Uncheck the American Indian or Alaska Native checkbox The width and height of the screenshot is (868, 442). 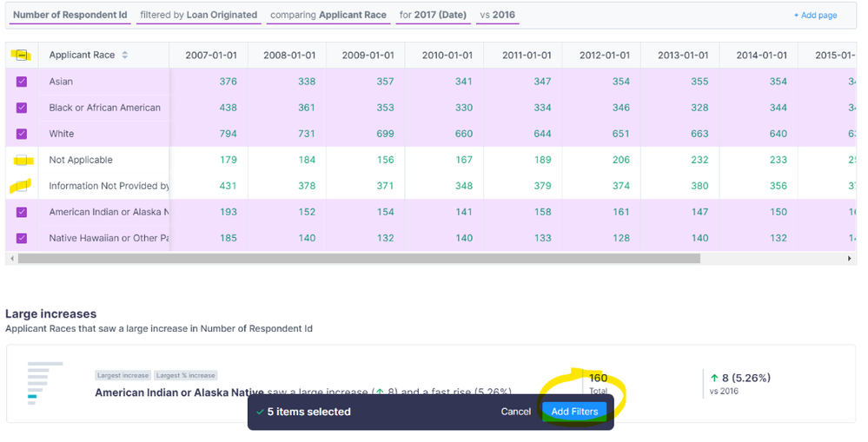click(x=22, y=212)
